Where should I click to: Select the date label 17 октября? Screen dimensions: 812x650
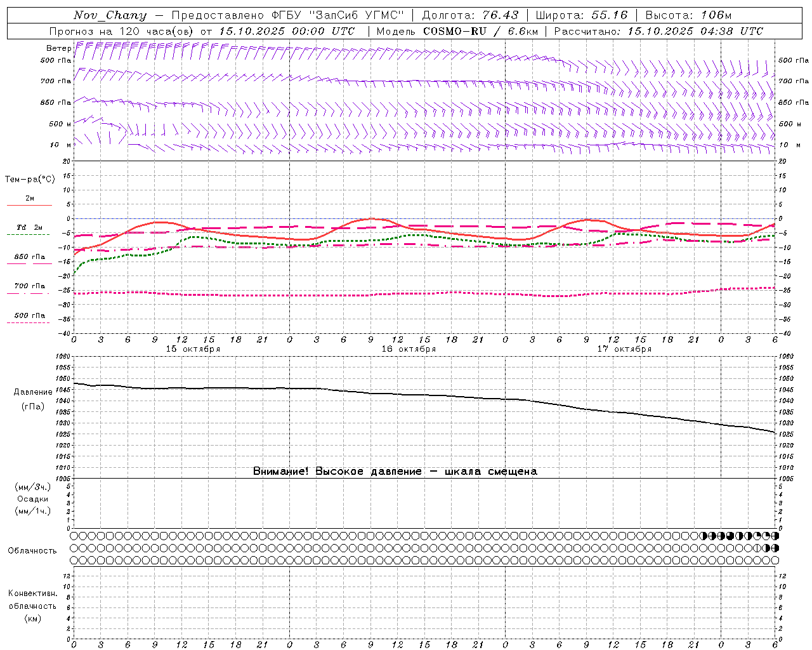tap(624, 349)
